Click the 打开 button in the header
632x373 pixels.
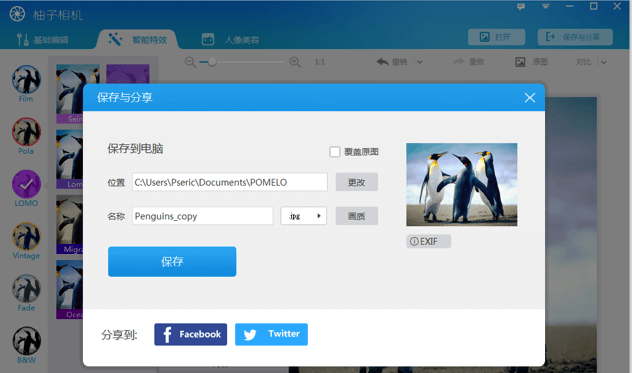coord(496,37)
